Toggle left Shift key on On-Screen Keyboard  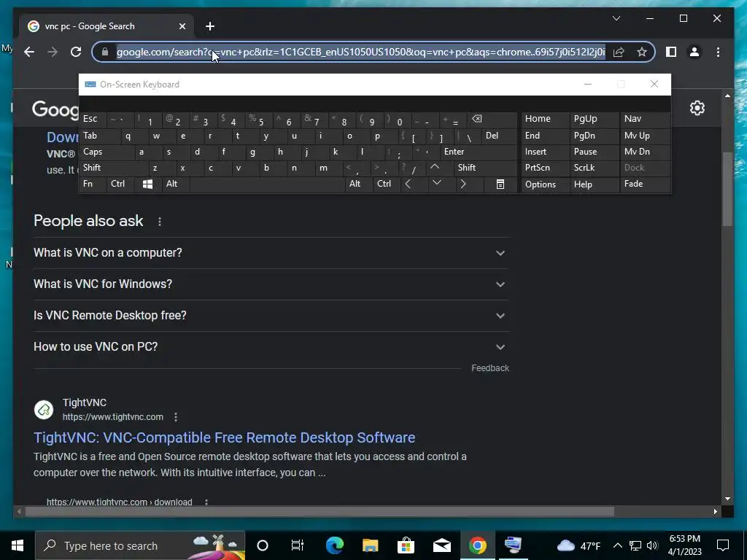(114, 168)
